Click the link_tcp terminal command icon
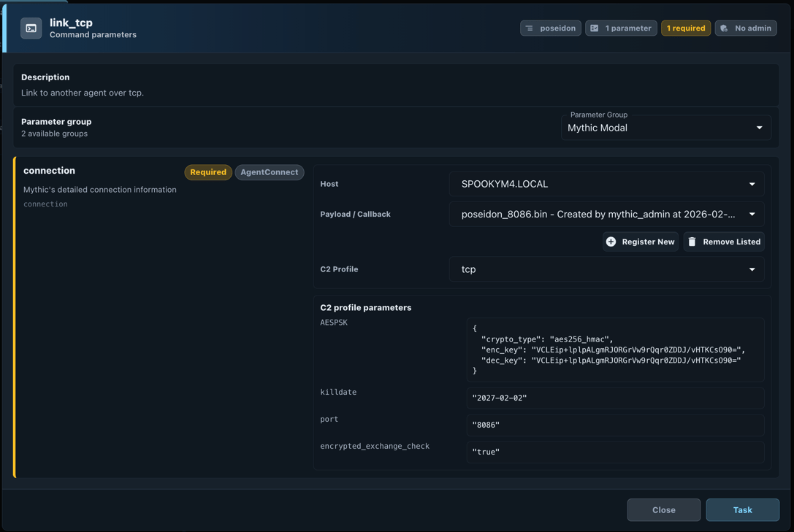Screen dimensions: 794x532 tap(31, 28)
